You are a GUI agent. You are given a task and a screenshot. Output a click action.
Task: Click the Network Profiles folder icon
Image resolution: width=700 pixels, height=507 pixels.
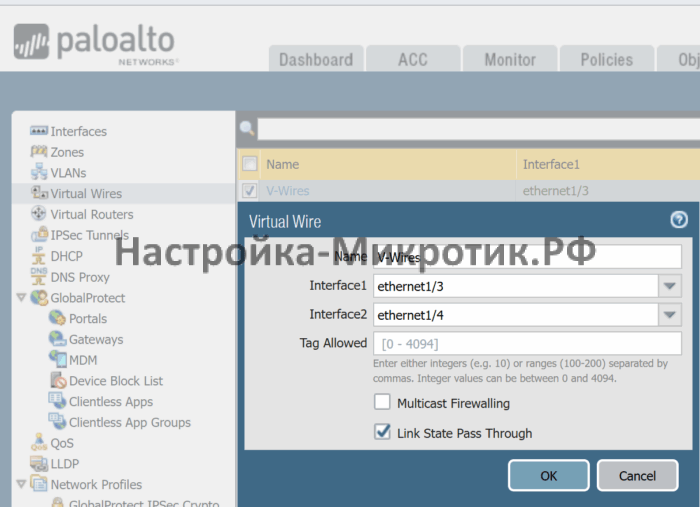[x=39, y=484]
